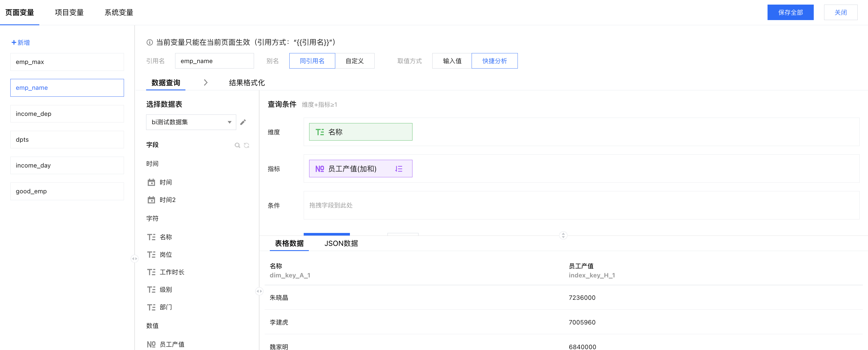Click the vertical resize handle above table data
This screenshot has width=868, height=350.
(x=563, y=235)
